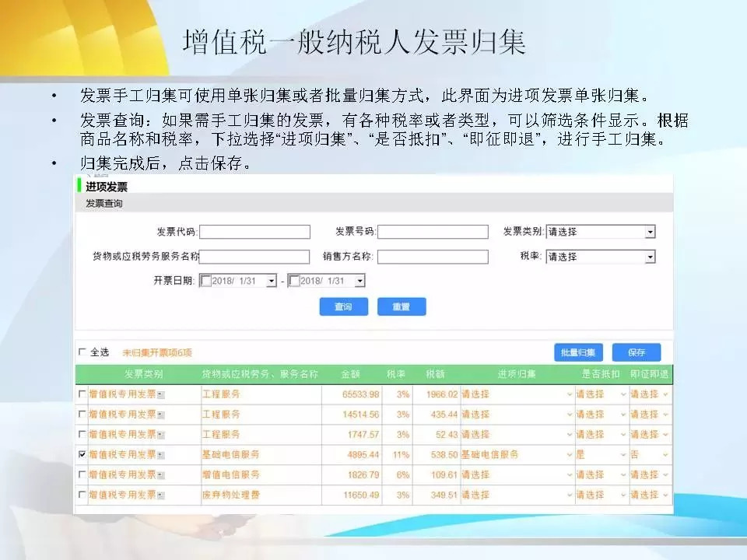Check the row with amount 65533.98
Image resolution: width=747 pixels, height=560 pixels.
[x=82, y=394]
